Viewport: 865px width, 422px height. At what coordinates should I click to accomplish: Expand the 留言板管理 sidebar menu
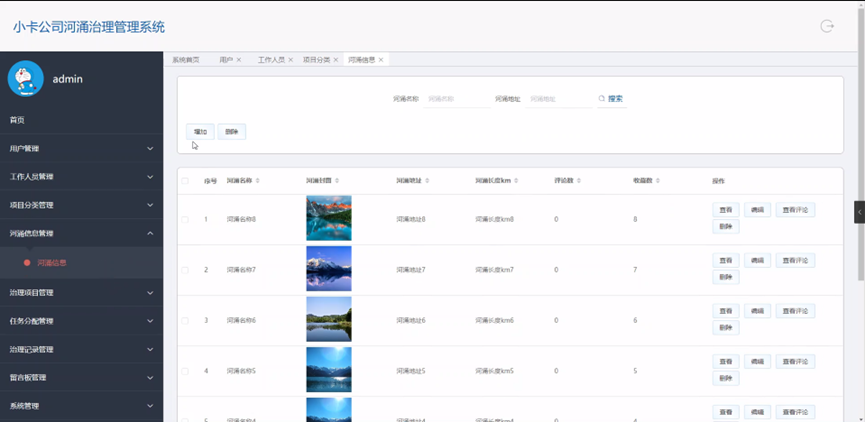(x=81, y=378)
